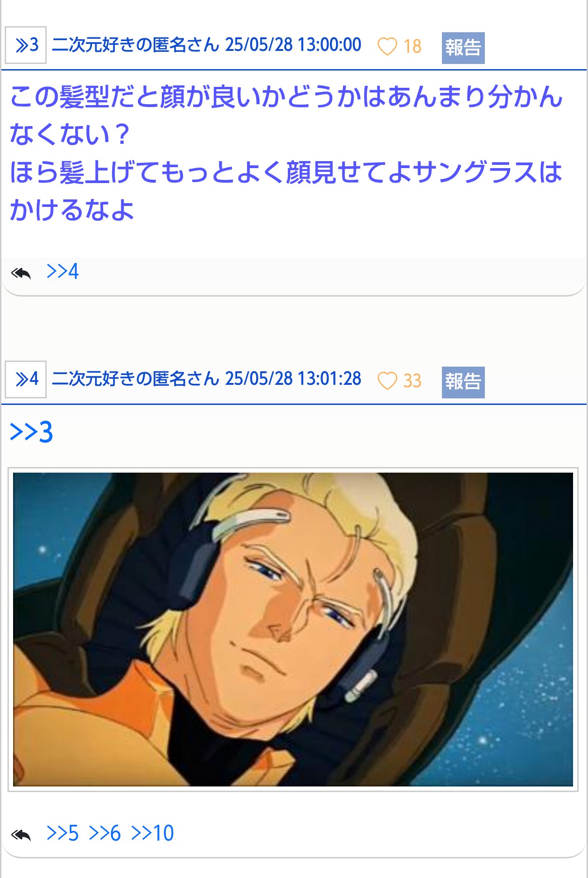Click the like count 33 on post 4
Image resolution: width=588 pixels, height=878 pixels.
413,381
